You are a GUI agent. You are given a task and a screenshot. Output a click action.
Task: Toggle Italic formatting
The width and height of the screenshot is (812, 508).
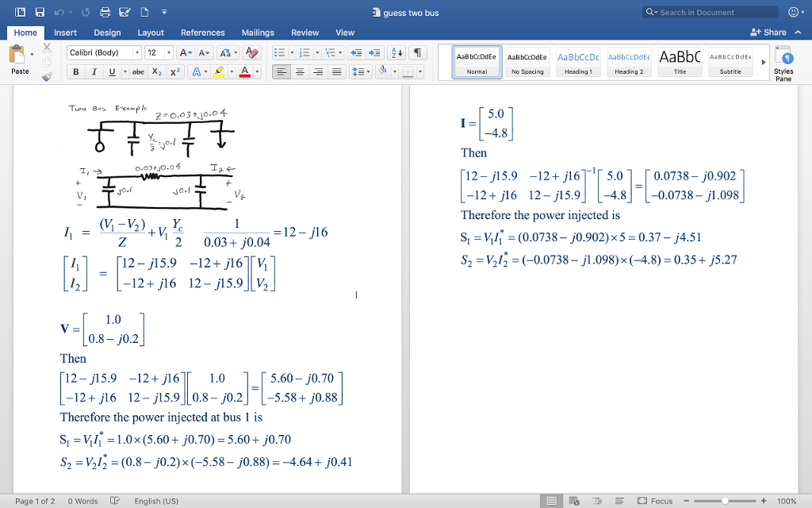[94, 71]
